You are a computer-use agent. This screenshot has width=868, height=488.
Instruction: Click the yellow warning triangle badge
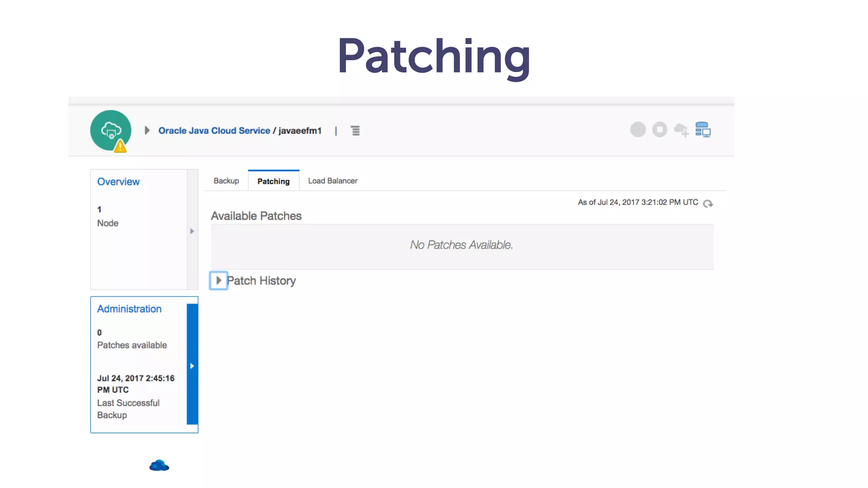[x=120, y=147]
